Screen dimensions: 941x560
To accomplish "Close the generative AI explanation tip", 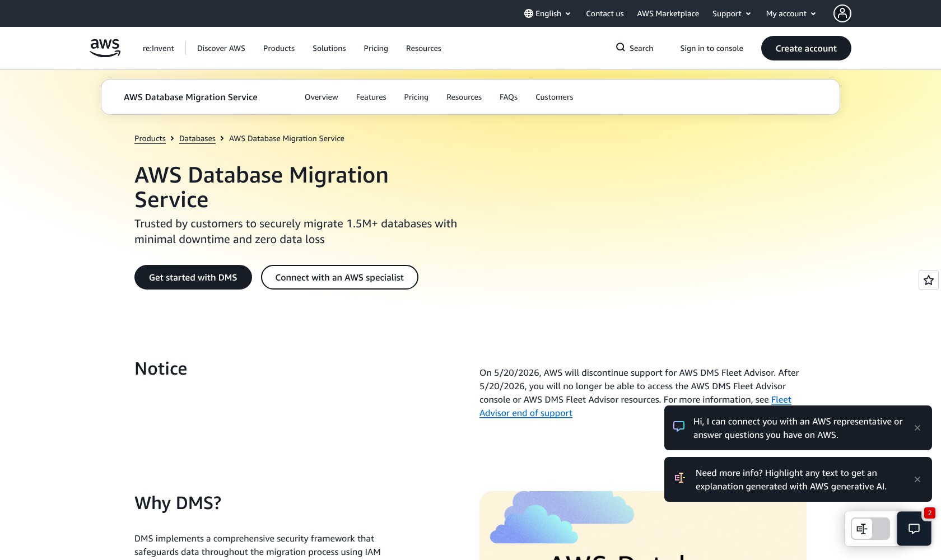I will [x=917, y=479].
